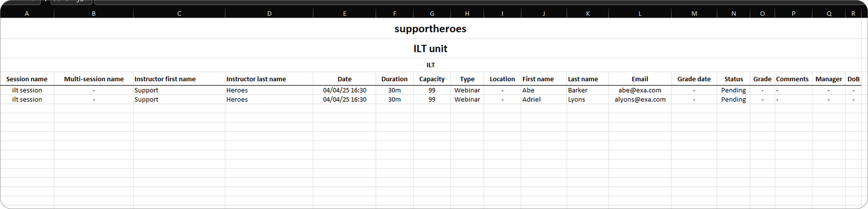Select column H header

tap(467, 14)
